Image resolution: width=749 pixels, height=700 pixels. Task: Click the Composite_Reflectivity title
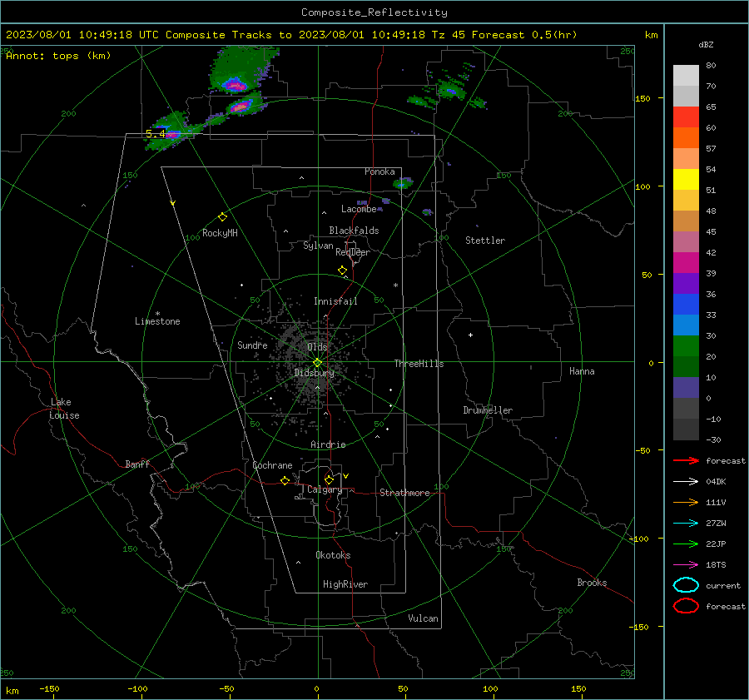point(374,12)
